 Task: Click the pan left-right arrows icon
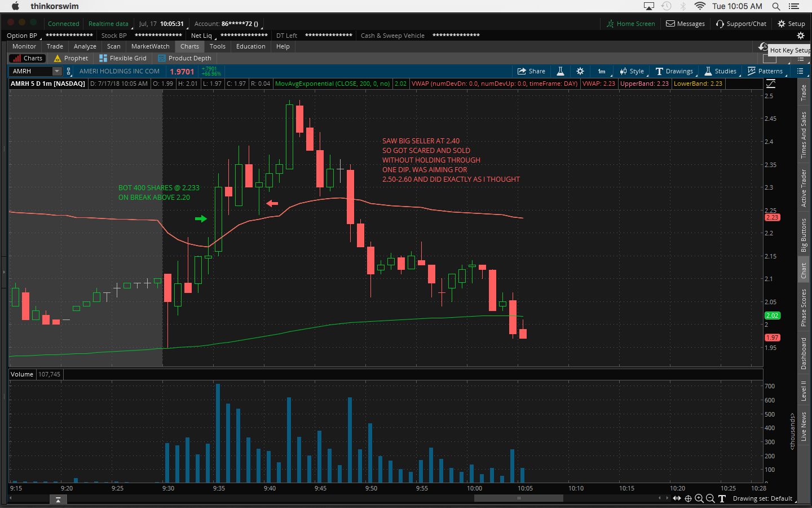pos(677,498)
